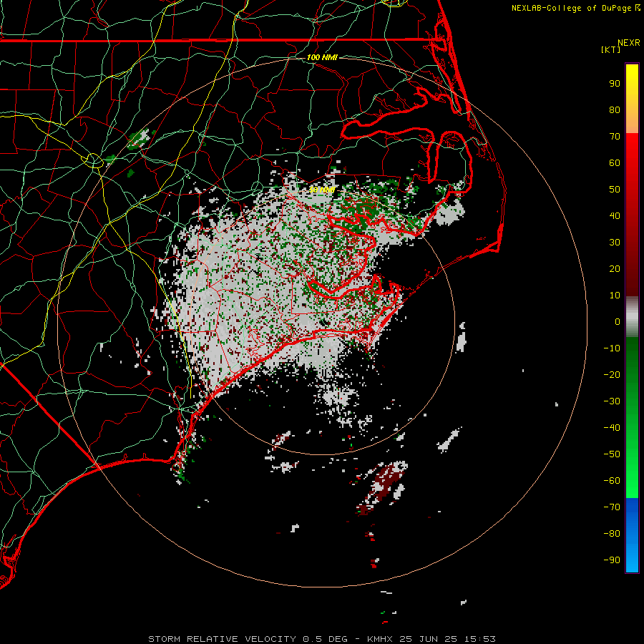Viewport: 644px width, 644px height.
Task: Click the 50 NMI range ring label
Action: (x=322, y=190)
